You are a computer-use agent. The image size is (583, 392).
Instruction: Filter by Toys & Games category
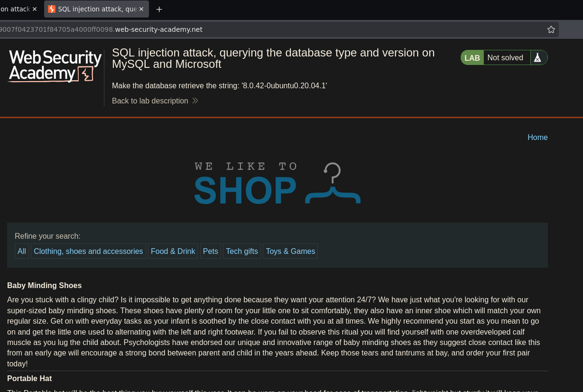pyautogui.click(x=290, y=251)
